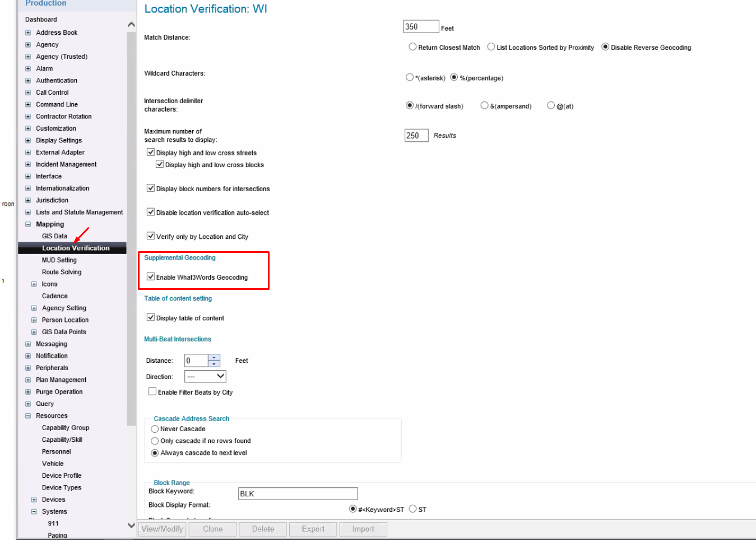This screenshot has height=540, width=756.
Task: Select Cadence under Mapping
Action: [55, 296]
